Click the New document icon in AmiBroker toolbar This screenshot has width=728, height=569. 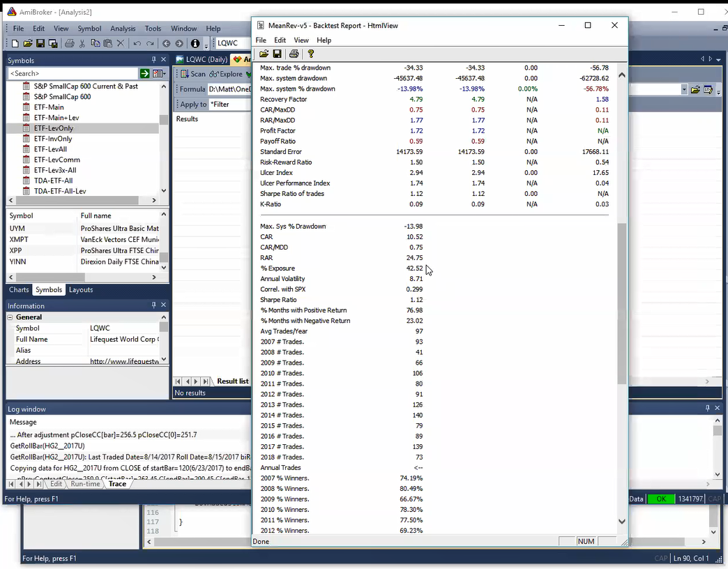(x=15, y=43)
